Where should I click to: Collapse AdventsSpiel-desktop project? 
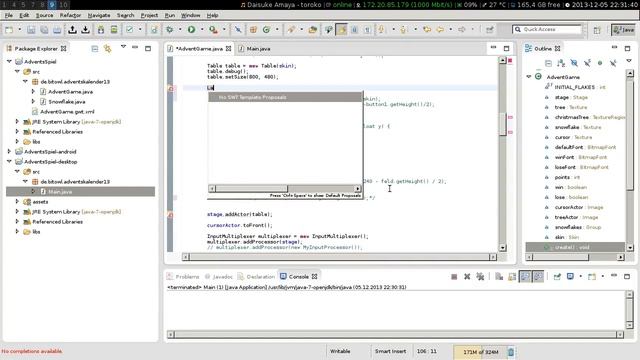tap(9, 161)
